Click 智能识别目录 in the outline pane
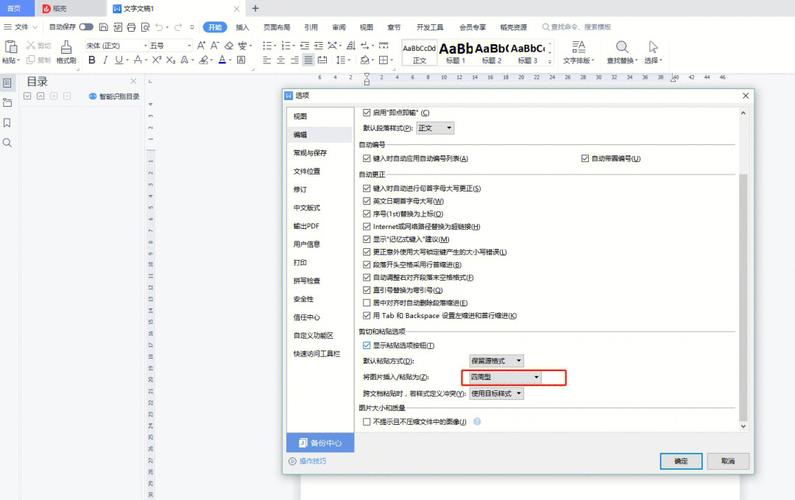The image size is (795, 500). (x=114, y=96)
